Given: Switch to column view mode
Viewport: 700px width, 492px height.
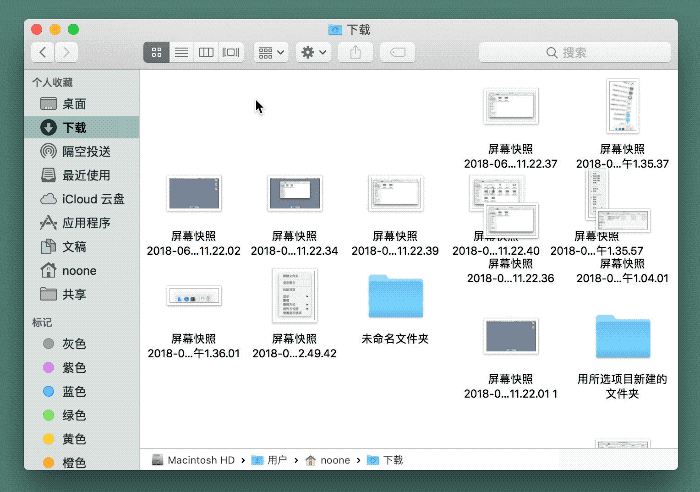Looking at the screenshot, I should pyautogui.click(x=206, y=52).
